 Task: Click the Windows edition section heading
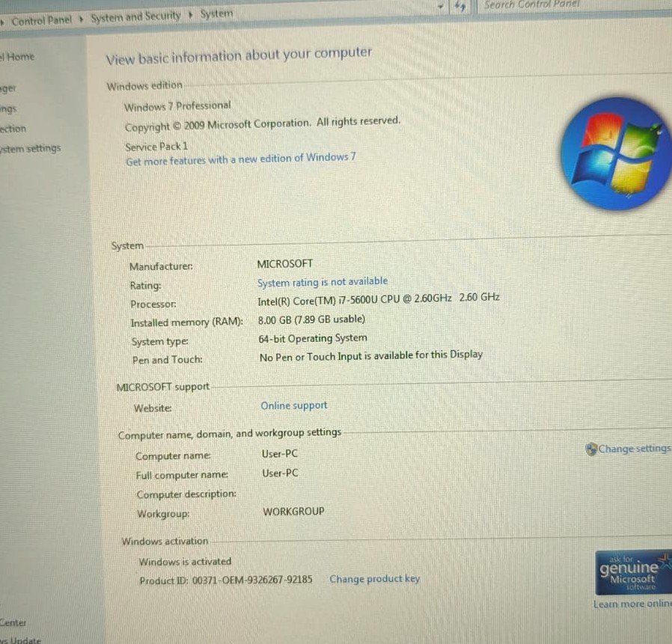point(144,86)
